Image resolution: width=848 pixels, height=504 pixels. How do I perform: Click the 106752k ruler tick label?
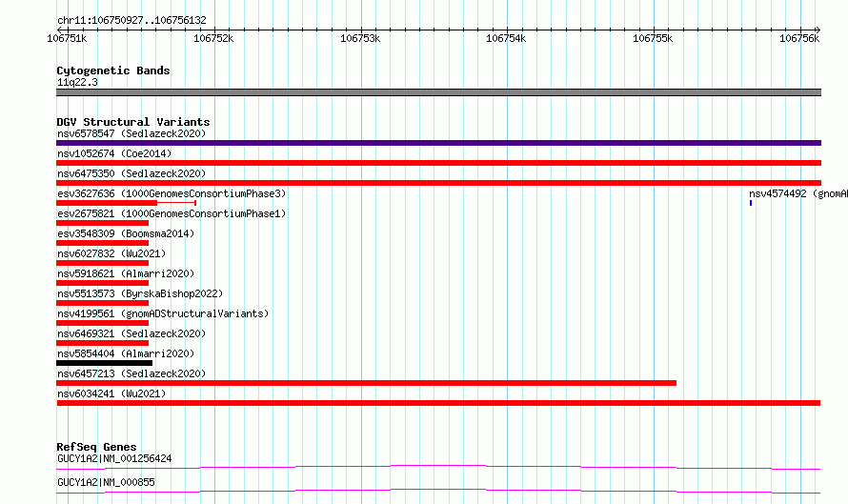pyautogui.click(x=213, y=38)
